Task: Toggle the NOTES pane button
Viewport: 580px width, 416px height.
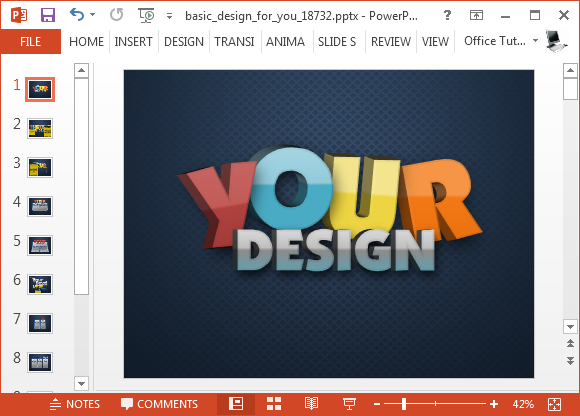Action: [75, 404]
